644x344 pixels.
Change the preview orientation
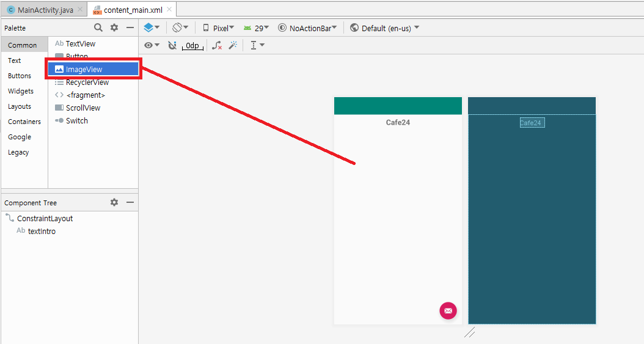click(x=180, y=27)
